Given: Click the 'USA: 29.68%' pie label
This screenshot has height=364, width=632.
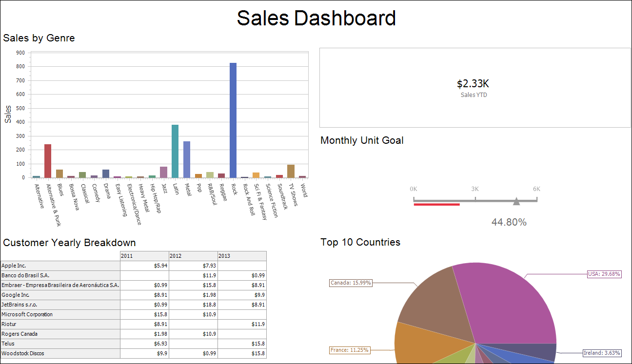Looking at the screenshot, I should point(604,274).
